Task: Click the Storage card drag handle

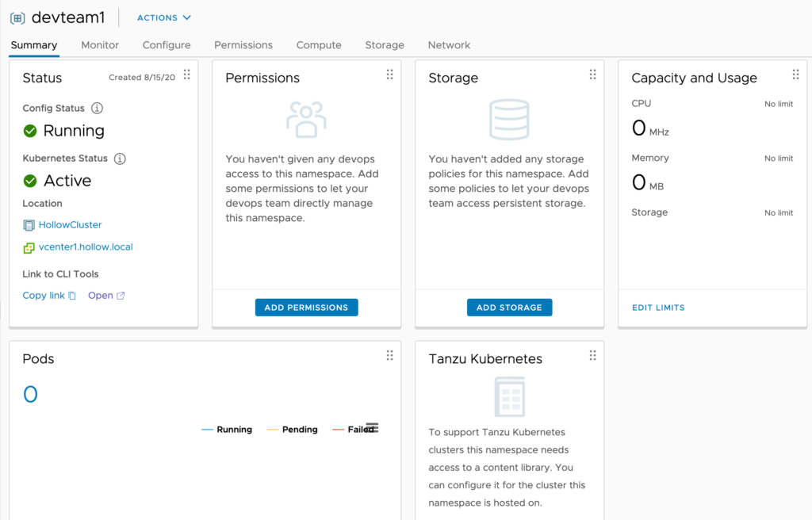Action: (592, 75)
